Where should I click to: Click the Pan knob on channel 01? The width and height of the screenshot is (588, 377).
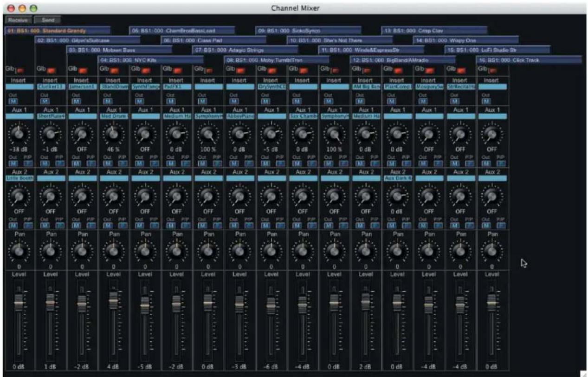point(19,250)
